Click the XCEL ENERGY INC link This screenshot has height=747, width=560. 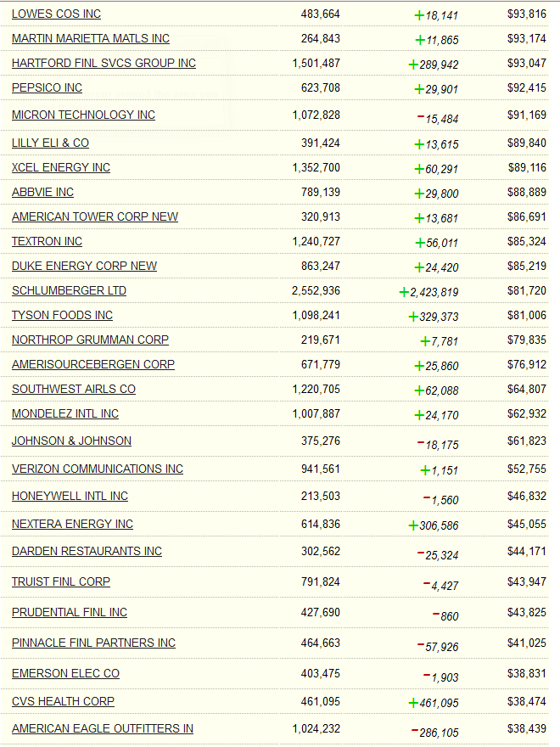tap(61, 168)
